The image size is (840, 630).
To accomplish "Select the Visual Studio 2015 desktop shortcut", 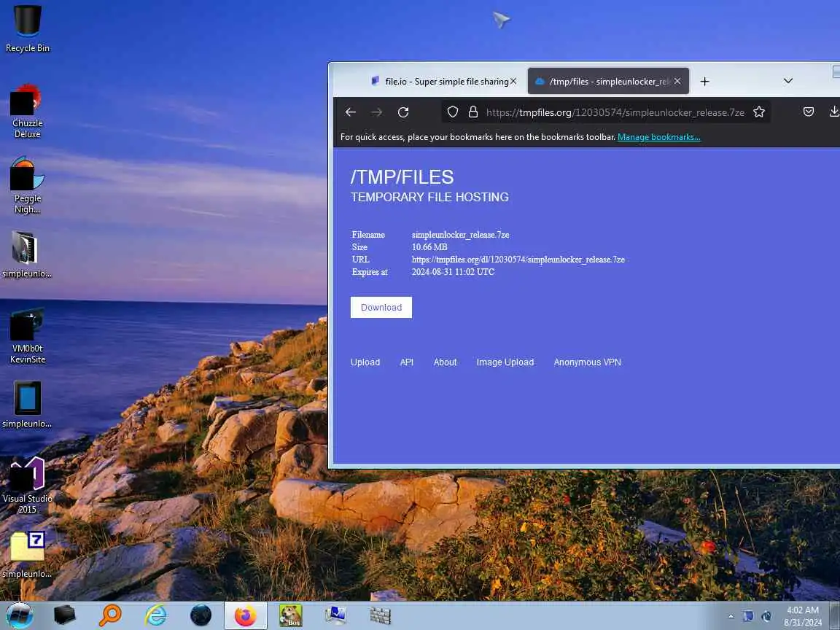I will [x=27, y=486].
